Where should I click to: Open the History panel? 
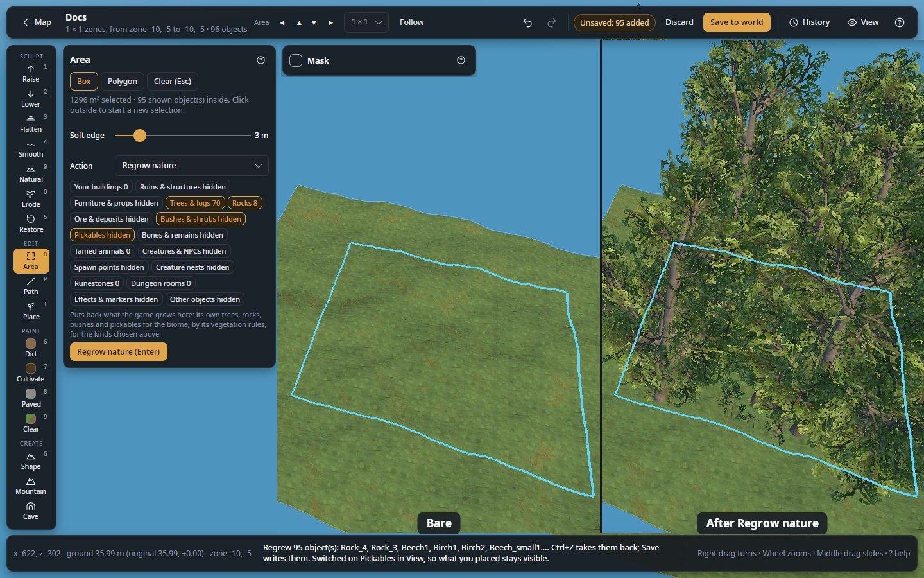coord(810,22)
